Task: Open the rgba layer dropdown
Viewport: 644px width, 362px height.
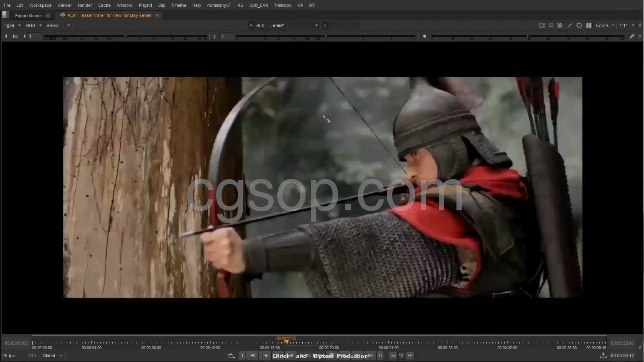Action: coord(12,25)
